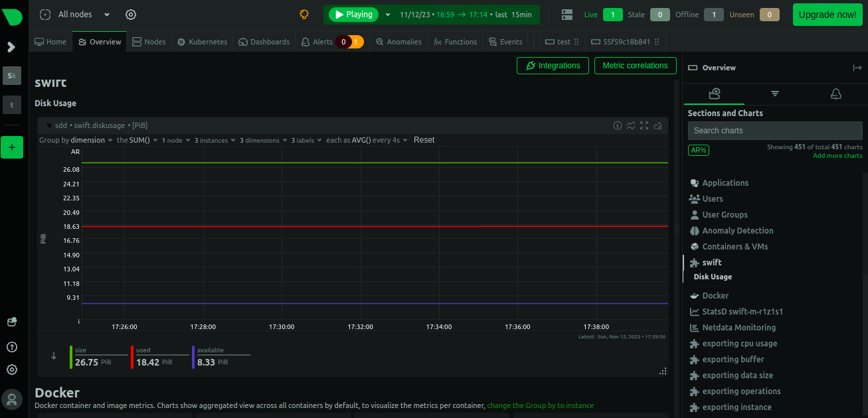Screen dimensions: 868x418
Task: Open user profile avatar at bottom left
Action: point(12,399)
